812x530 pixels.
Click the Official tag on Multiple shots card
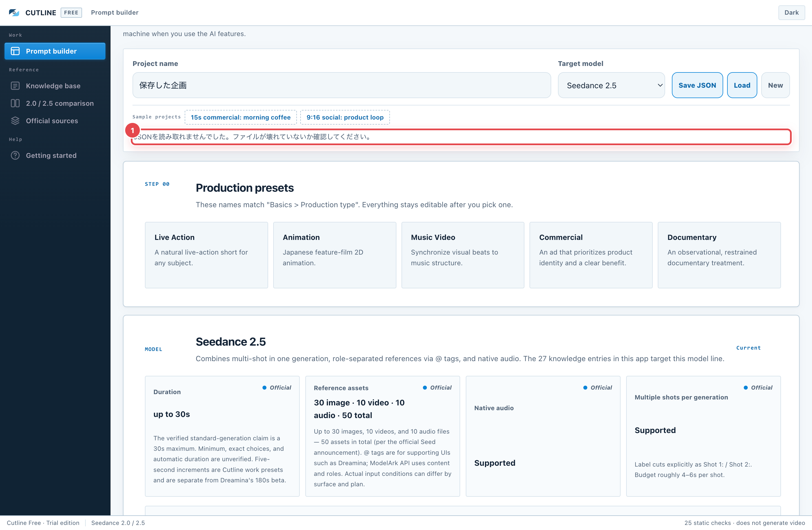(758, 388)
